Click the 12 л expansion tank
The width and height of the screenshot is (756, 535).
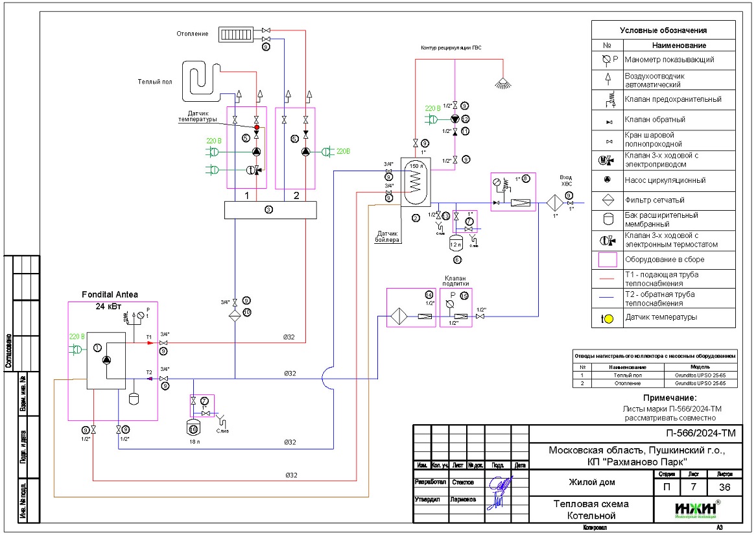[x=456, y=243]
